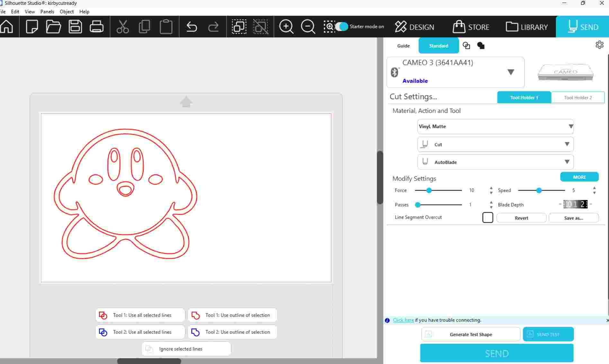Screen dimensions: 609x364
Task: Open a file with the folder icon
Action: pos(53,26)
